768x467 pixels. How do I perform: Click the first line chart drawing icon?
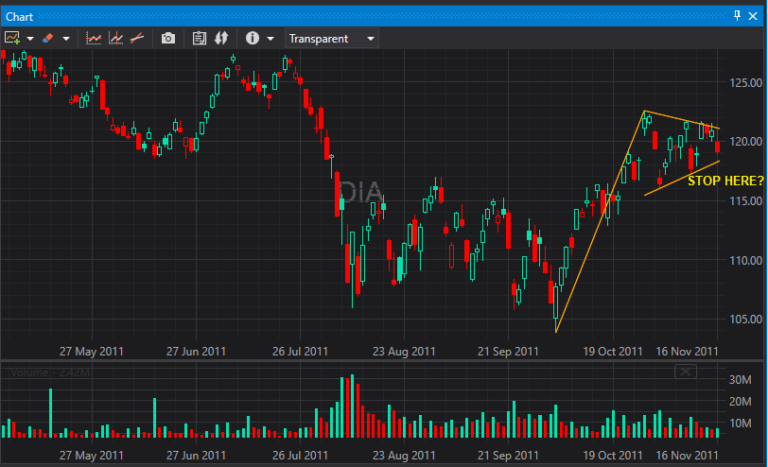[x=94, y=38]
